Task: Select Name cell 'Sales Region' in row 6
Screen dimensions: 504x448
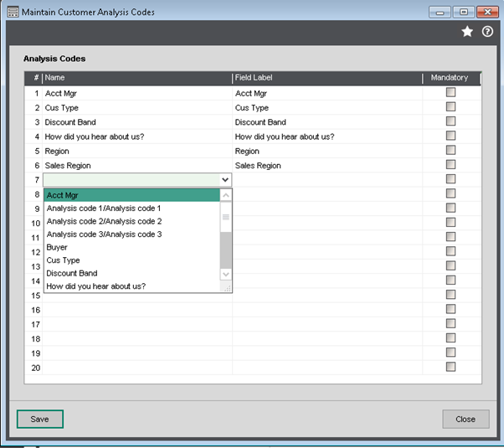Action: (x=137, y=166)
